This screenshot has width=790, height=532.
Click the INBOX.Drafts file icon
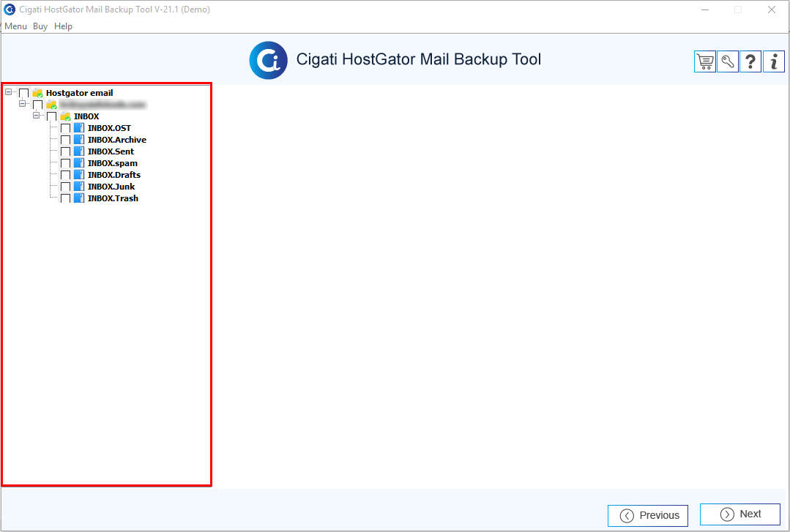tap(79, 175)
